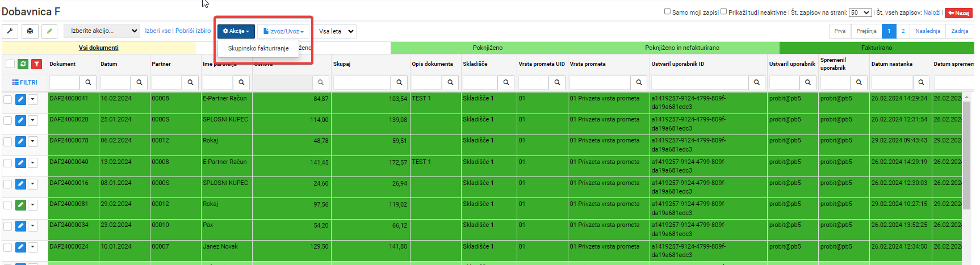Image resolution: width=980 pixels, height=265 pixels.
Task: Switch to the Fakturirano tab
Action: [x=877, y=48]
